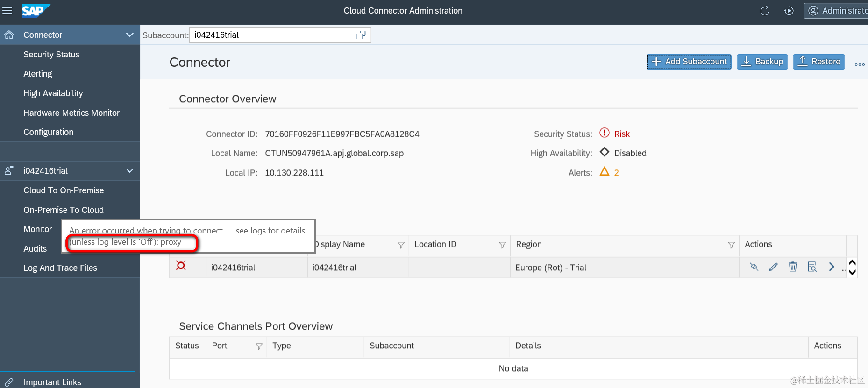Open the overflow more actions menu
This screenshot has width=868, height=388.
pos(860,64)
